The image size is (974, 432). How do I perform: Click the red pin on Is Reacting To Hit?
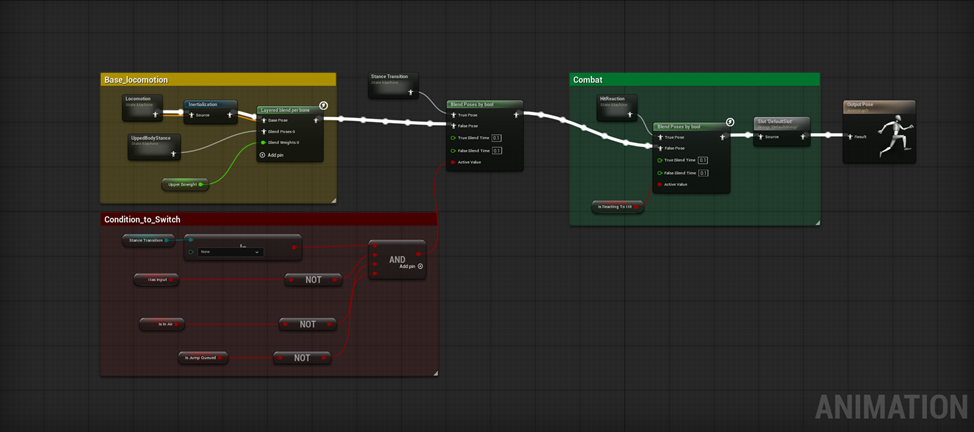(x=637, y=206)
